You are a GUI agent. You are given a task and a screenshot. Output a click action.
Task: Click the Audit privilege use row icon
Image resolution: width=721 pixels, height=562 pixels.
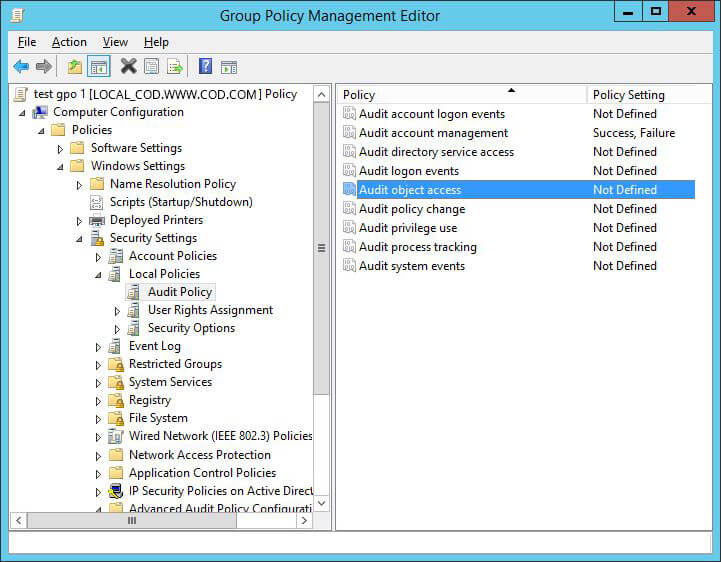[x=349, y=228]
